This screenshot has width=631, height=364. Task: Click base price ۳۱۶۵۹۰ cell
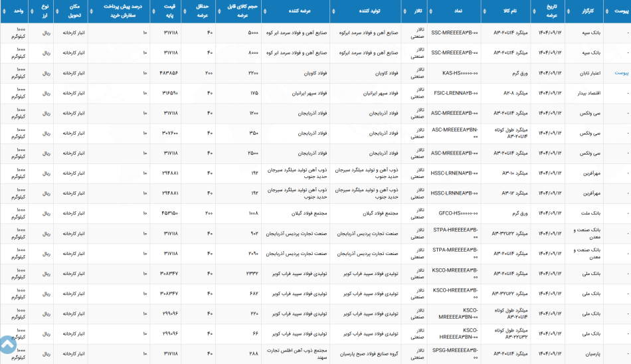pyautogui.click(x=165, y=94)
